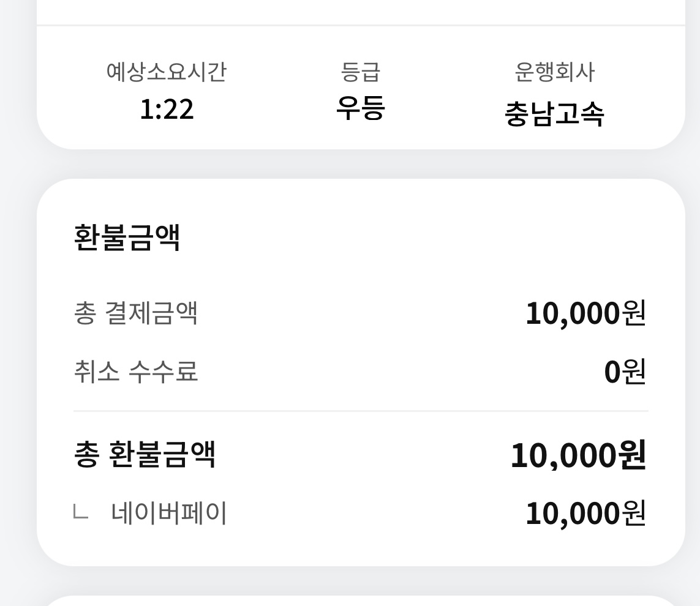
Task: Click the 예상소요시간 label
Action: 167,72
